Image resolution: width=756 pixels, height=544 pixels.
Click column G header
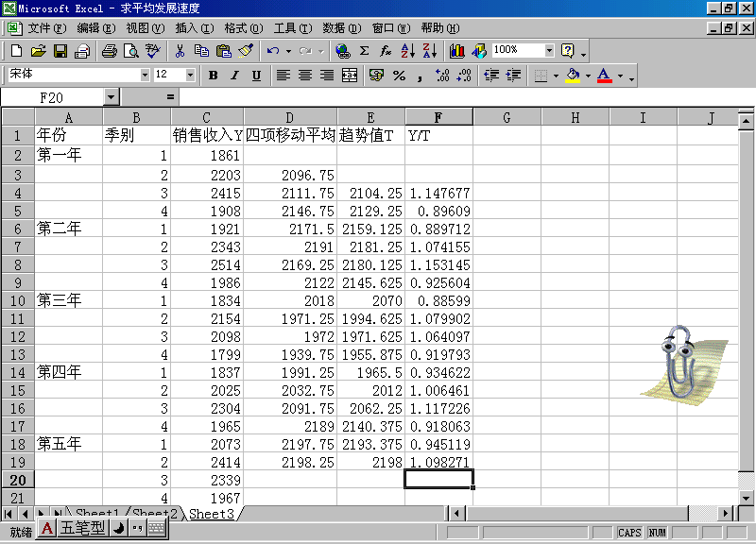click(x=507, y=117)
